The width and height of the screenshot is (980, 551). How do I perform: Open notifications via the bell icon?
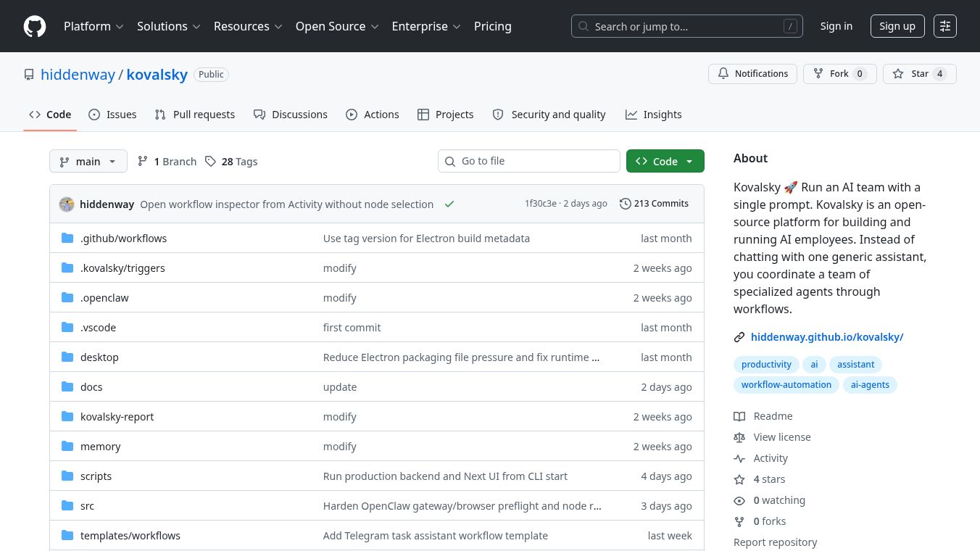point(723,73)
